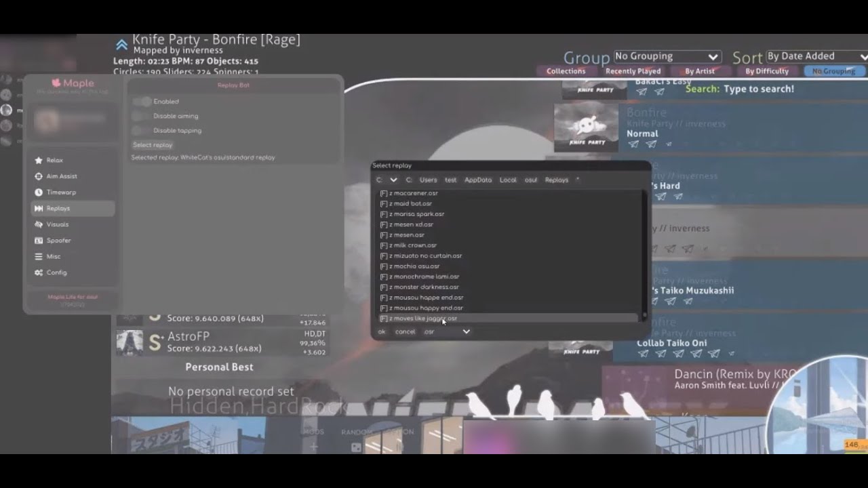Toggle the Replay Bot Enabled switch
Screen dimensions: 868x488
pos(142,102)
